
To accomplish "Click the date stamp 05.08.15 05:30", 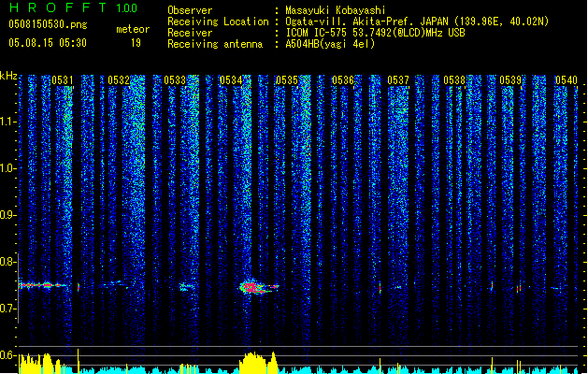I will [48, 42].
